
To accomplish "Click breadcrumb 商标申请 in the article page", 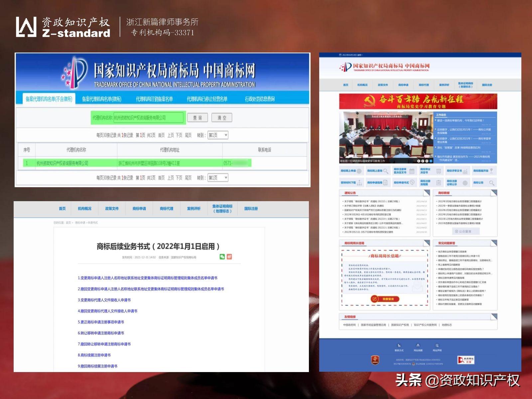I will pos(80,223).
